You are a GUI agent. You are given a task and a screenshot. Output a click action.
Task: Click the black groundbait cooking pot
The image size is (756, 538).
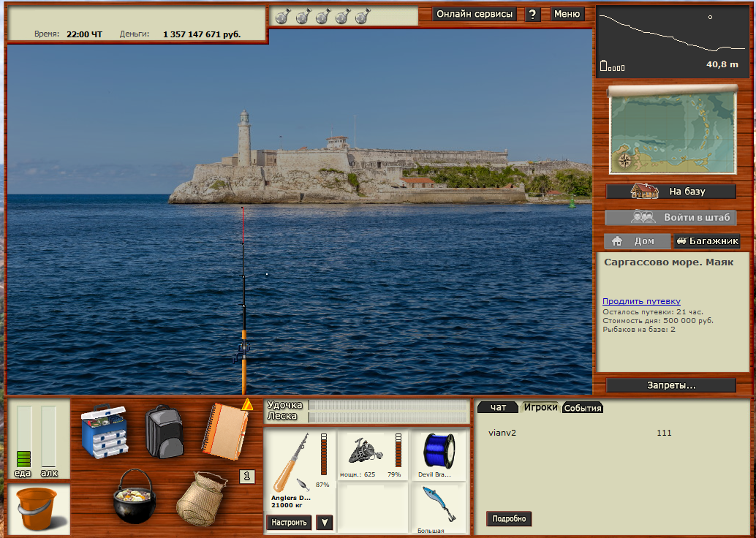click(x=133, y=496)
